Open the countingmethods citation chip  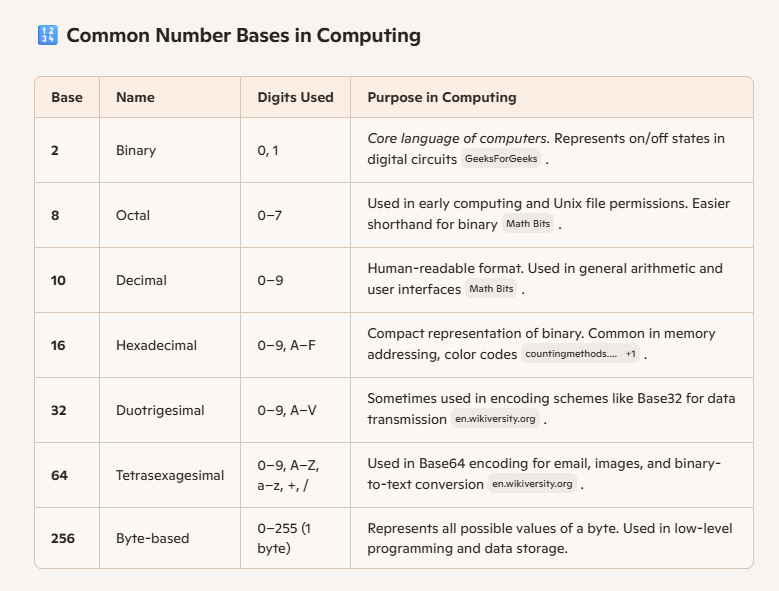tap(570, 354)
